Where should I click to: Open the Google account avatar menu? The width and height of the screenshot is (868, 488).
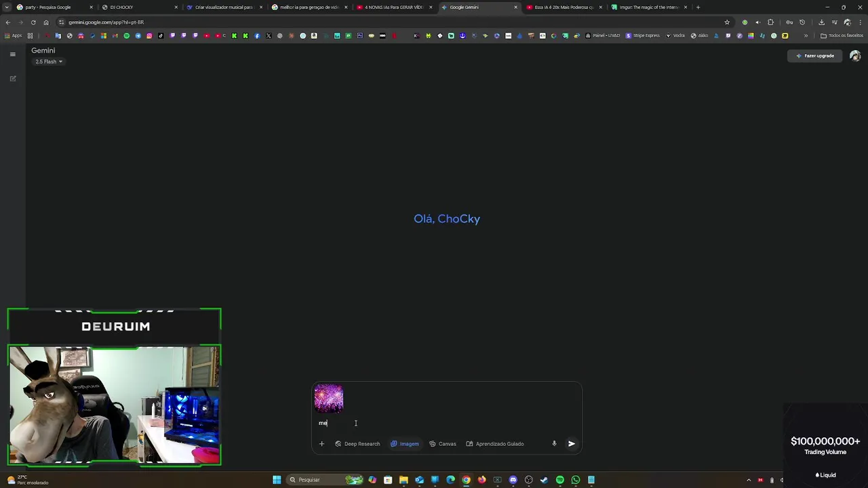click(854, 56)
